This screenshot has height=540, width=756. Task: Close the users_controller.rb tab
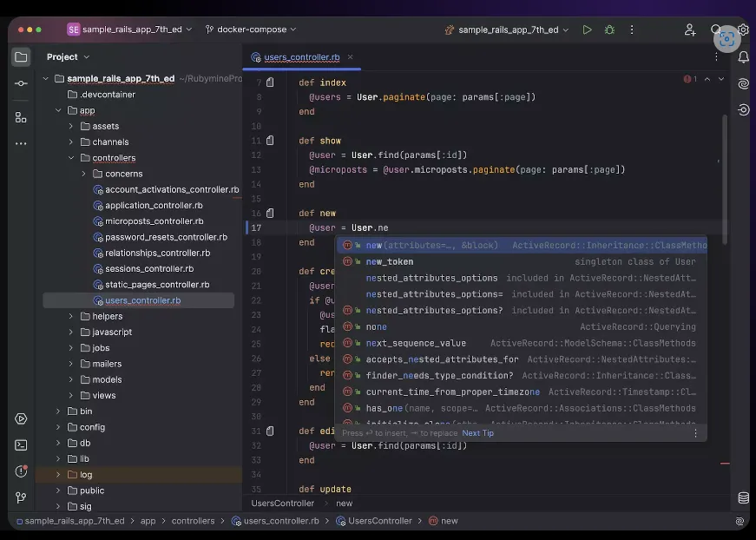click(351, 57)
